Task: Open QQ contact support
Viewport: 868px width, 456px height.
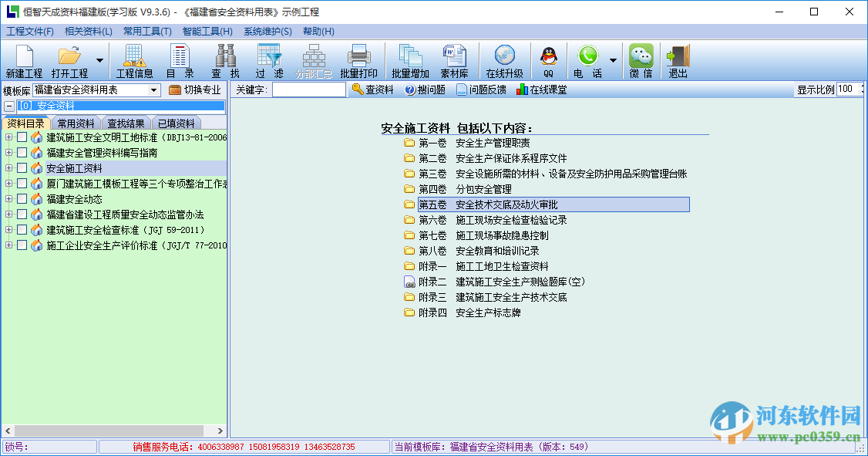Action: click(x=547, y=59)
